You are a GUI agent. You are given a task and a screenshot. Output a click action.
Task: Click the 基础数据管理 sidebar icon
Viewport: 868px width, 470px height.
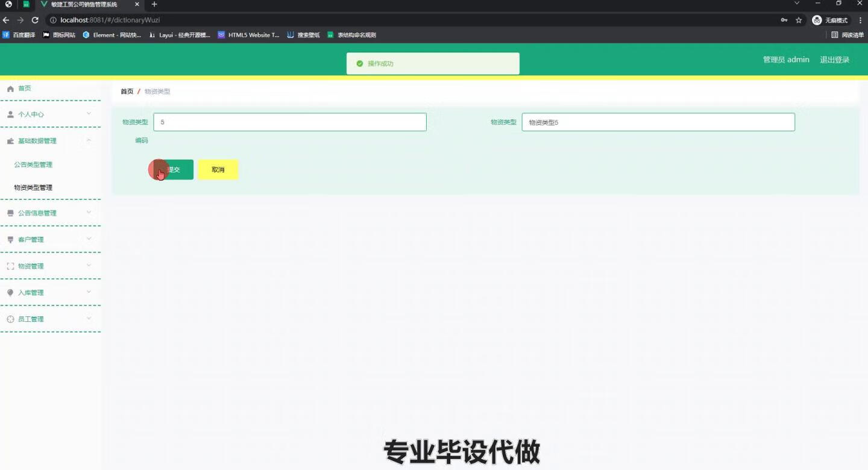[10, 140]
